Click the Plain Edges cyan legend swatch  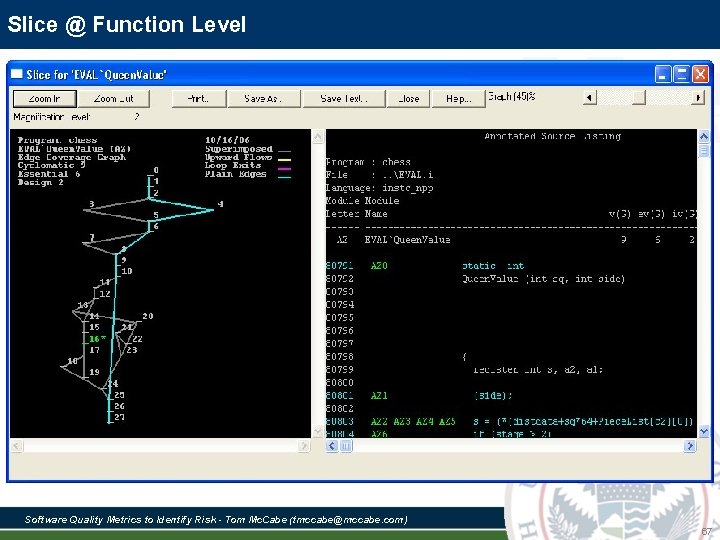(x=285, y=177)
